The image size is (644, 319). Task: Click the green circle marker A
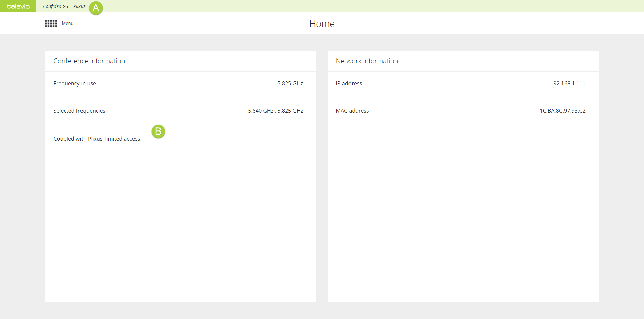tap(96, 8)
